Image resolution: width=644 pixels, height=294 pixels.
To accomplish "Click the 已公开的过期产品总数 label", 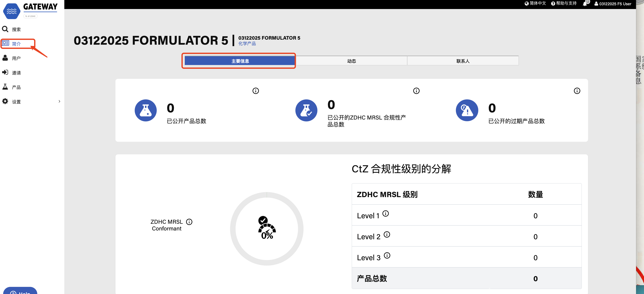I will point(516,121).
